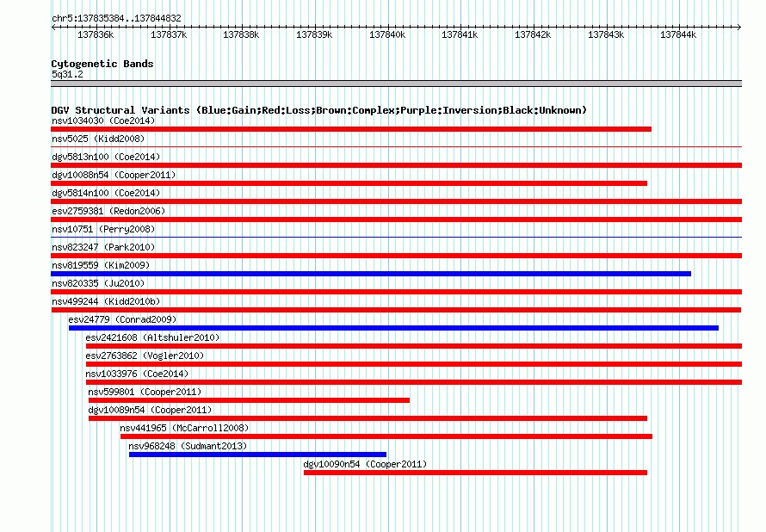Open the esv2759381 (Redon2006) label

coord(108,211)
